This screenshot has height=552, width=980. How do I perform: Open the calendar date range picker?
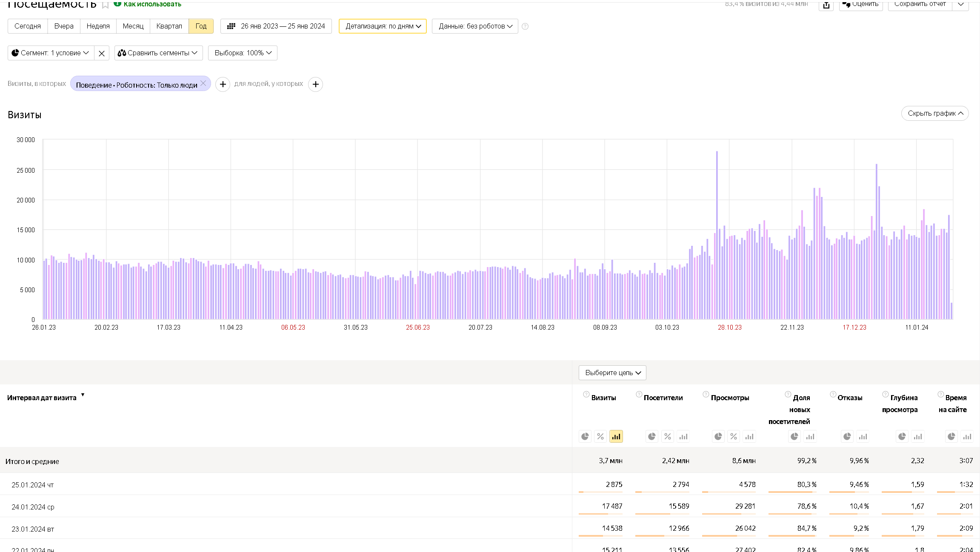(276, 26)
